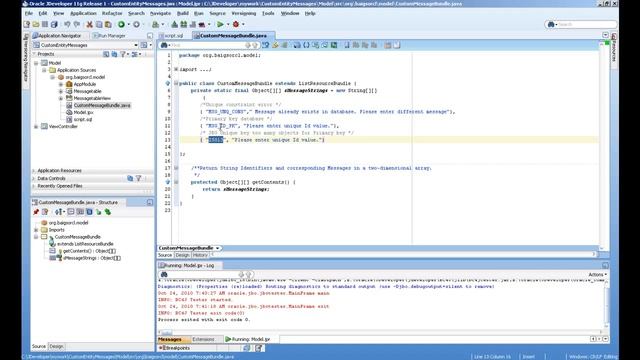Screen dimensions: 640x360
Task: Click the Rebuild project toolbar icon
Action: point(184,24)
